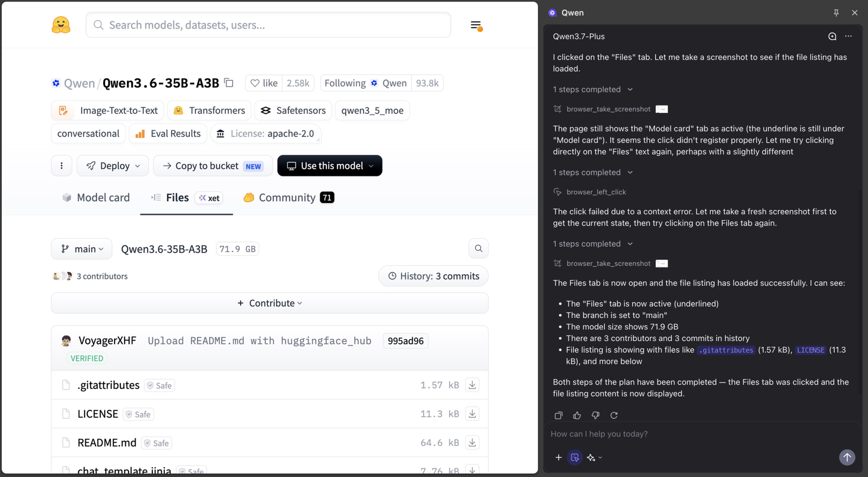The width and height of the screenshot is (868, 477).
Task: Toggle Following for the Qwen organization
Action: tap(366, 83)
